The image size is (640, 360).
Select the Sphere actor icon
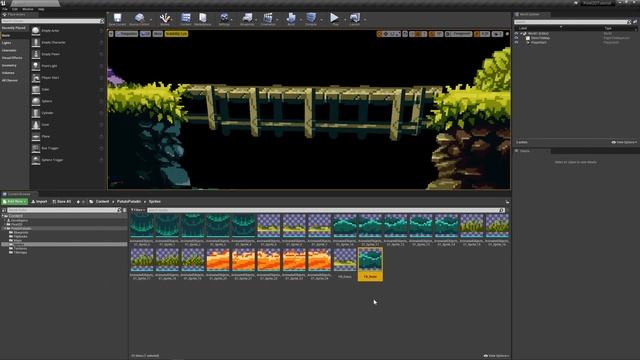(36, 101)
